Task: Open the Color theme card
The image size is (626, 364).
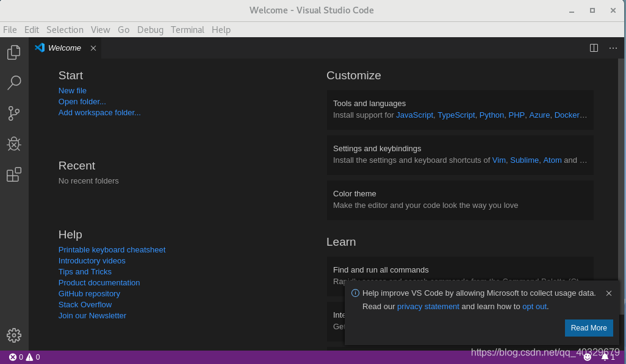Action: coord(460,200)
